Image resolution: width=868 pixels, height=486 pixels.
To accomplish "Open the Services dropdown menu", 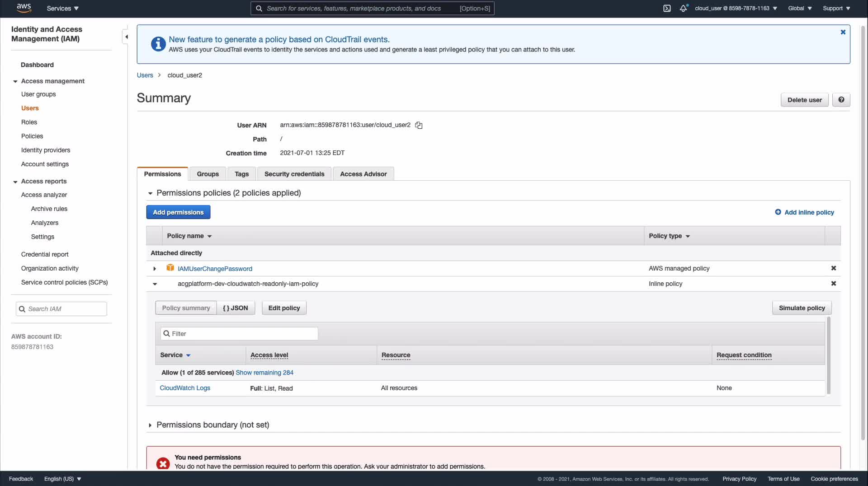I will [x=63, y=8].
